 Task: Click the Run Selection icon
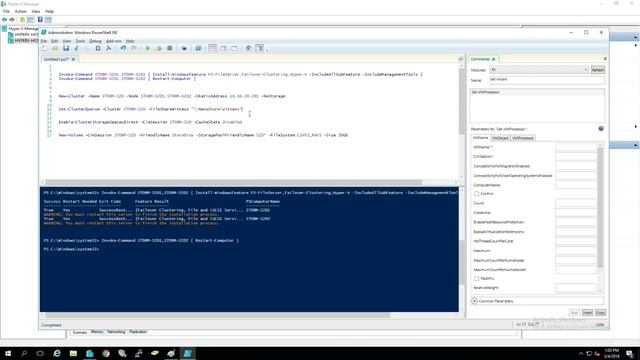pos(159,48)
